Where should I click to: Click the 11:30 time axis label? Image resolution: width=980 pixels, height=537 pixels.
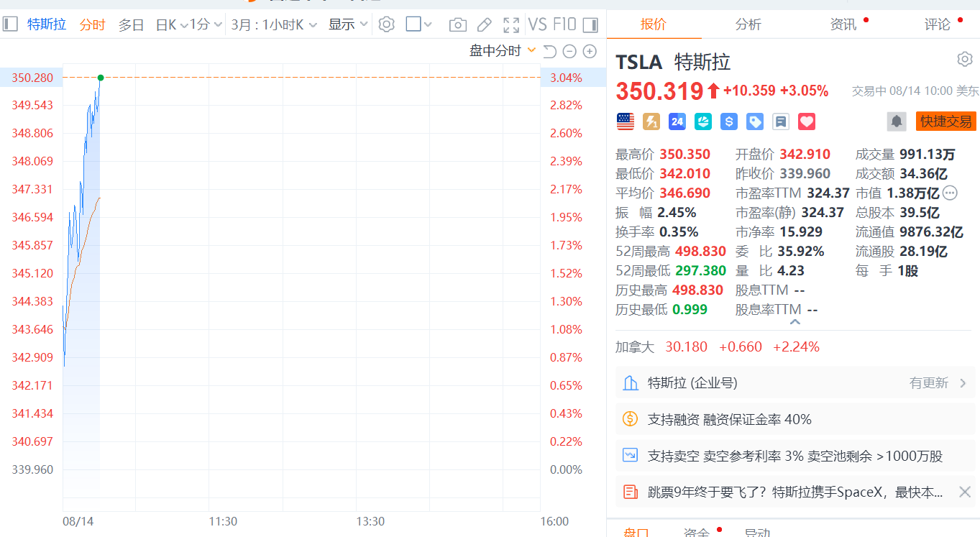tap(224, 521)
